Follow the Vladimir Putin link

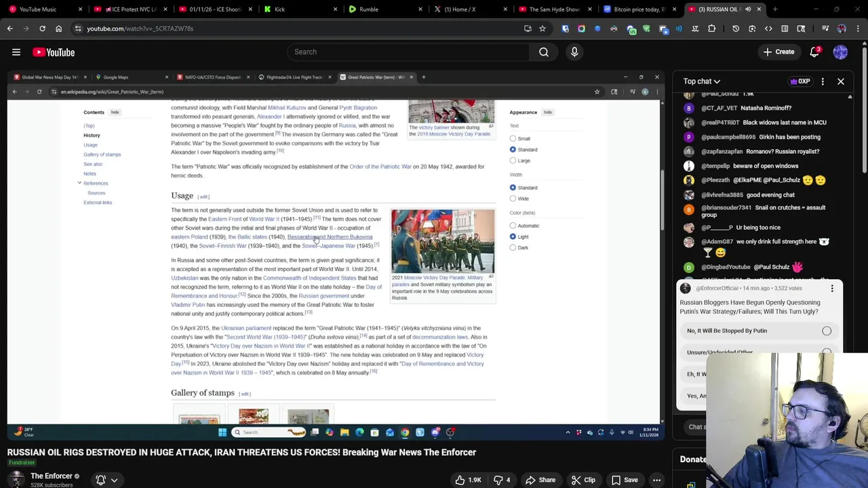click(x=188, y=305)
